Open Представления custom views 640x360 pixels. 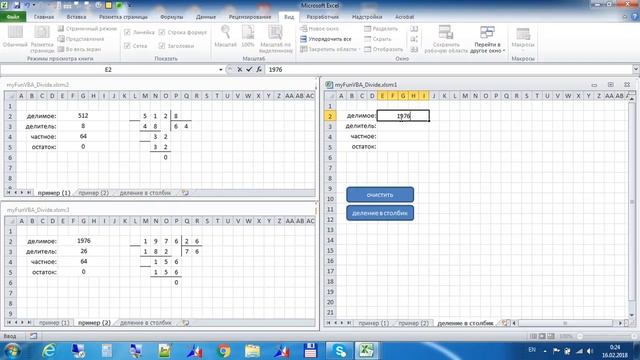81,39
